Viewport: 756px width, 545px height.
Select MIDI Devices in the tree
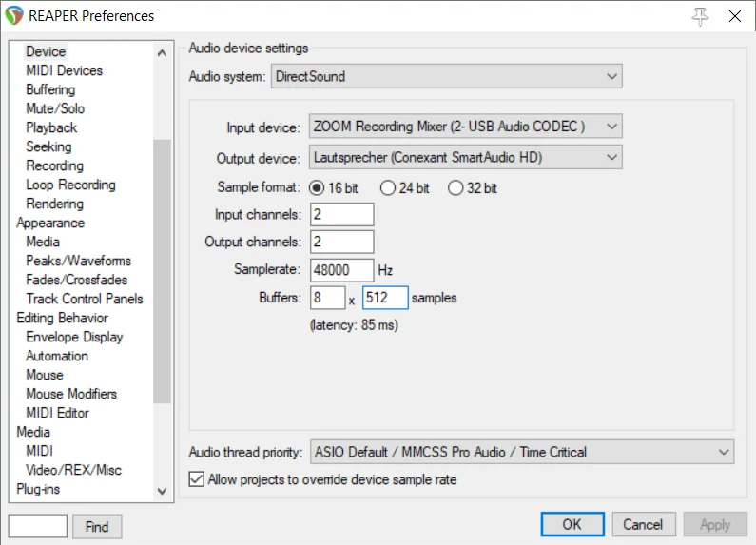tap(64, 70)
